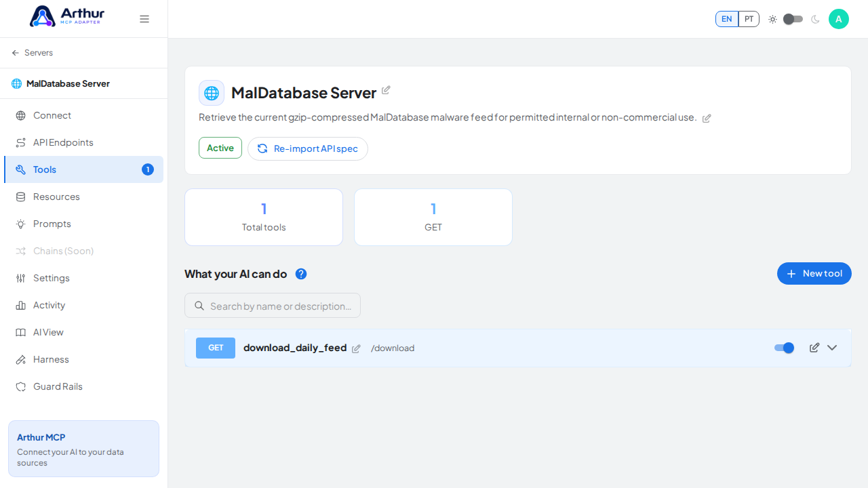
Task: Open the Activity section
Action: (83, 305)
